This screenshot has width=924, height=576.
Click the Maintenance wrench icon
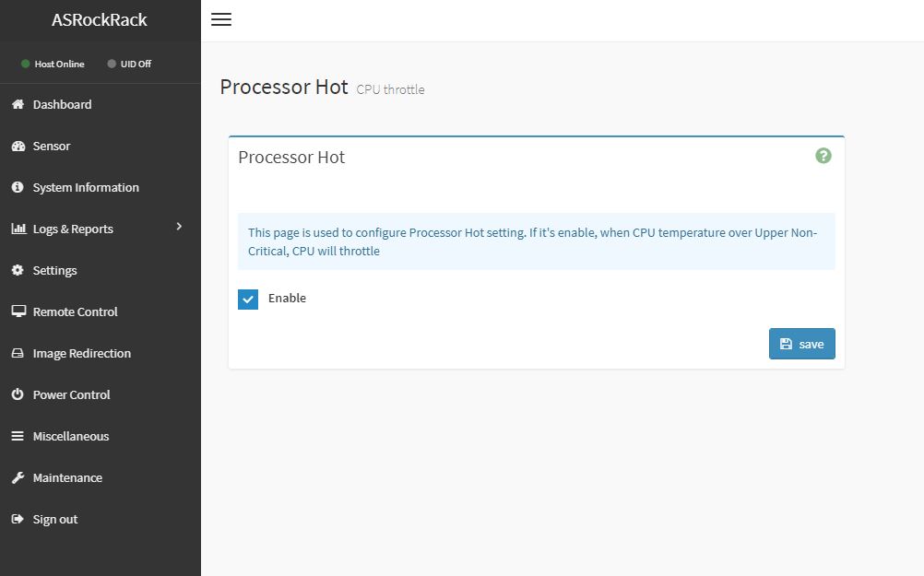coord(18,477)
